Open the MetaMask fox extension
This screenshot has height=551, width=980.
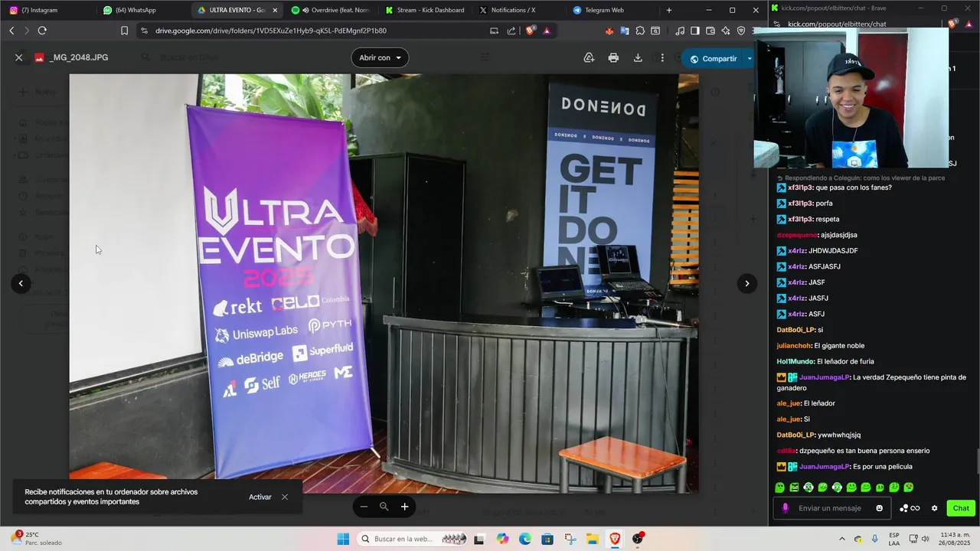pyautogui.click(x=609, y=31)
